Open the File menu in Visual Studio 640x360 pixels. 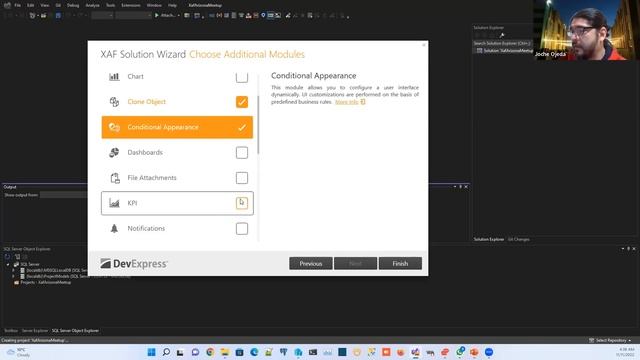tap(18, 5)
